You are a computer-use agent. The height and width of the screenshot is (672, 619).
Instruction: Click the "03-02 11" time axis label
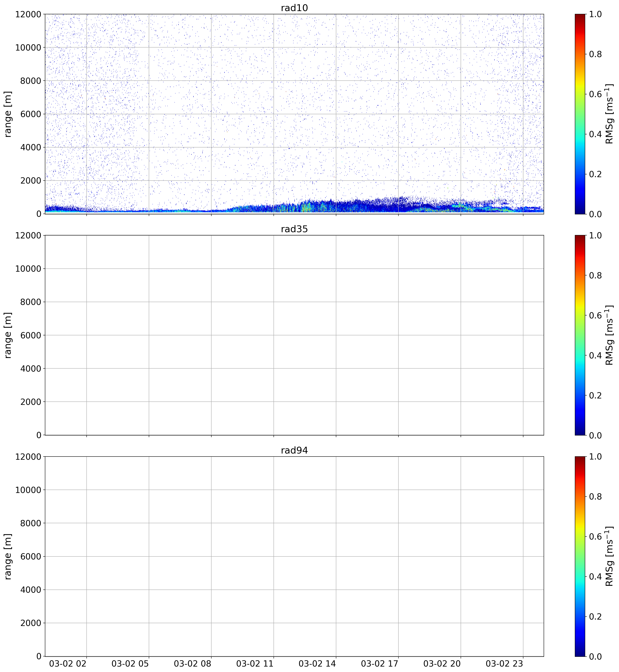pyautogui.click(x=255, y=664)
